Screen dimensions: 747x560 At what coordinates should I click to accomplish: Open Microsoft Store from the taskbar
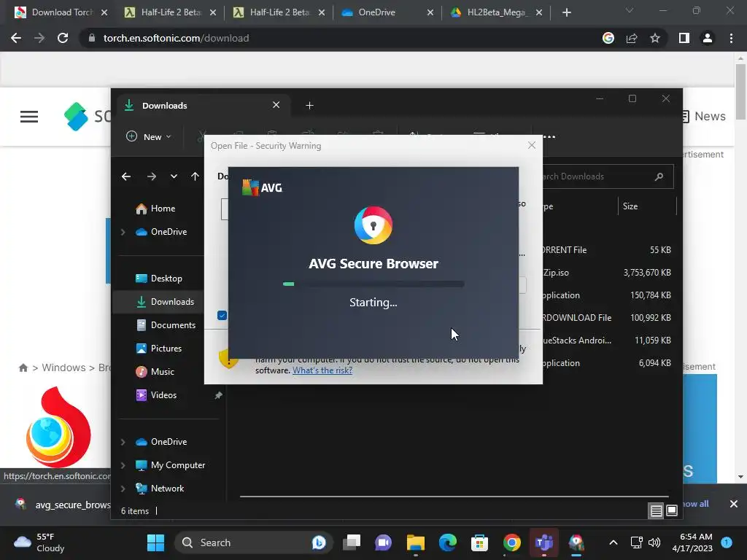479,542
